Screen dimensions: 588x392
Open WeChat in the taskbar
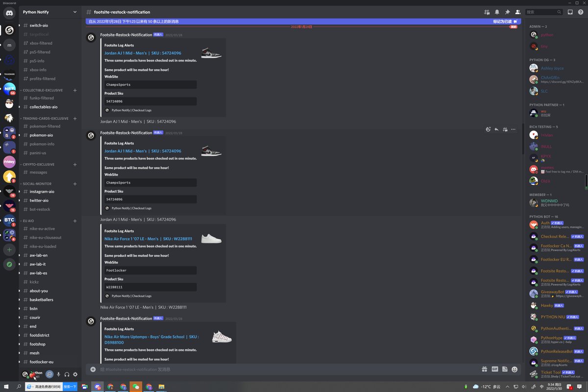pyautogui.click(x=136, y=387)
